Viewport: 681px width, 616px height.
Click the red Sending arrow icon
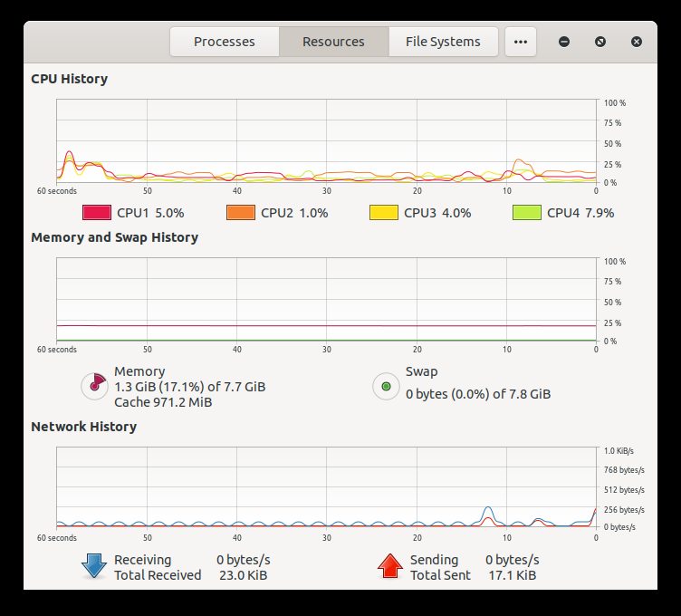point(389,566)
